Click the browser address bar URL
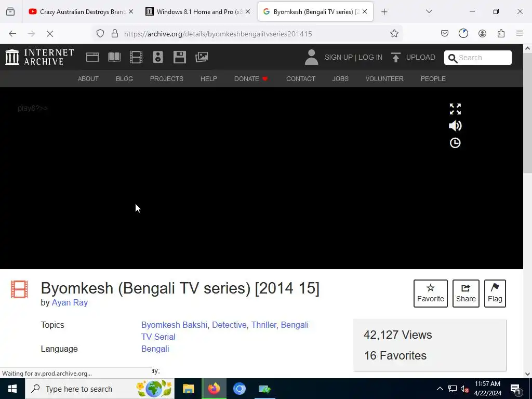Viewport: 532px width, 399px height. pos(218,34)
